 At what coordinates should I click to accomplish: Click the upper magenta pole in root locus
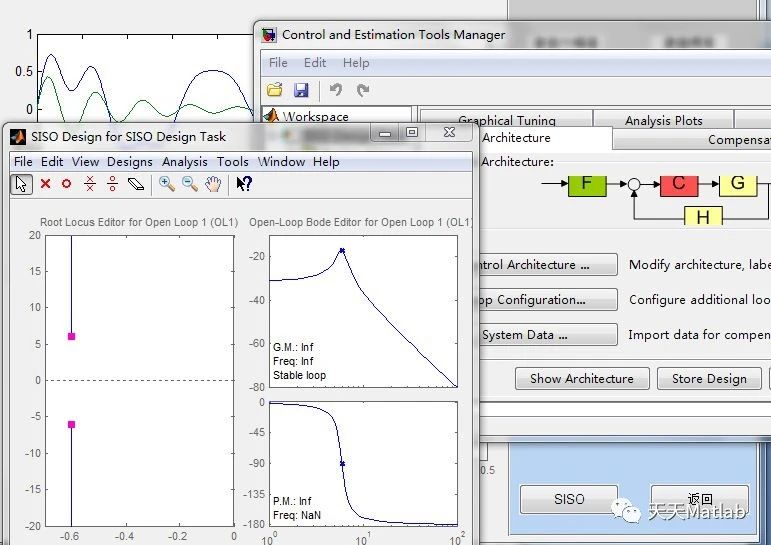tap(71, 336)
